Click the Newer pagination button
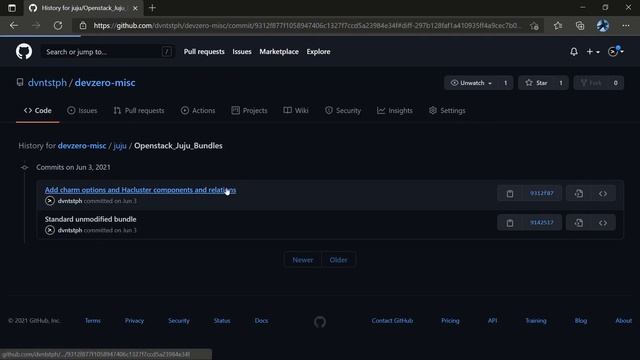 303,260
